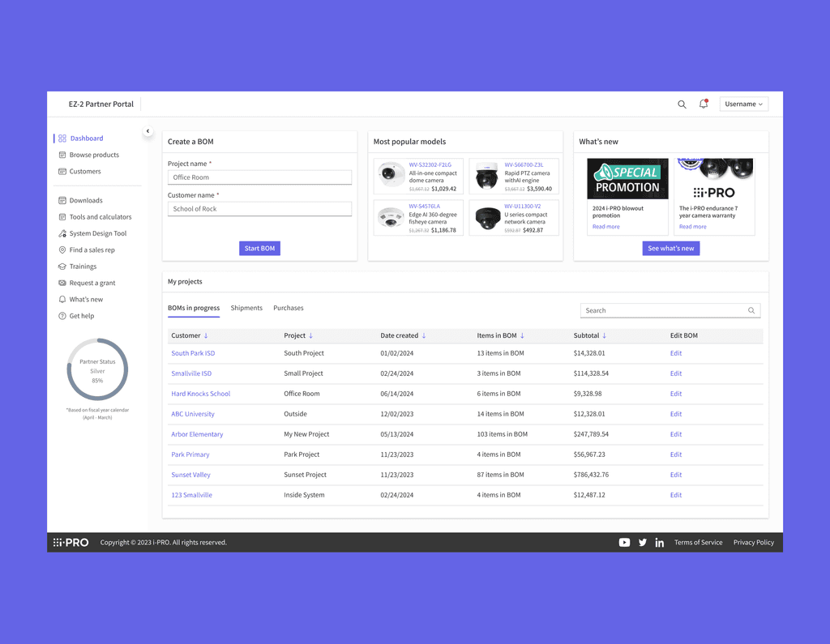Read more about 2024 i-PRO blowout promotion
Screen dimensions: 830x644
point(606,227)
